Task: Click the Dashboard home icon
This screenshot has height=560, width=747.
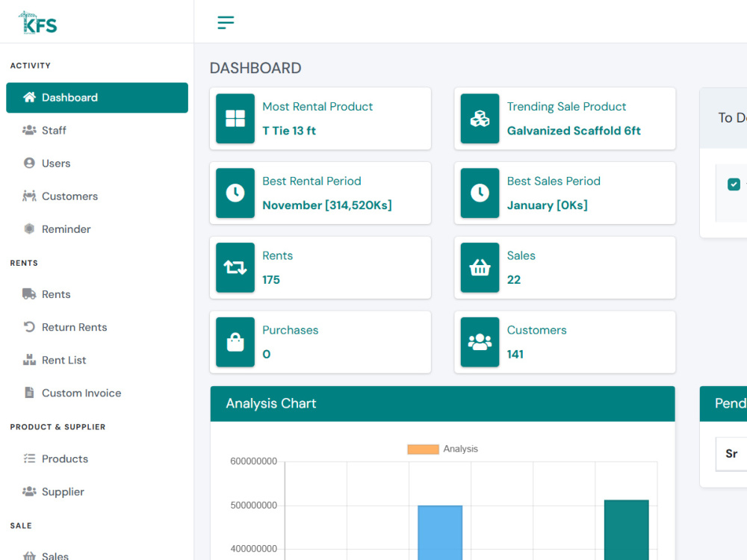Action: tap(30, 97)
